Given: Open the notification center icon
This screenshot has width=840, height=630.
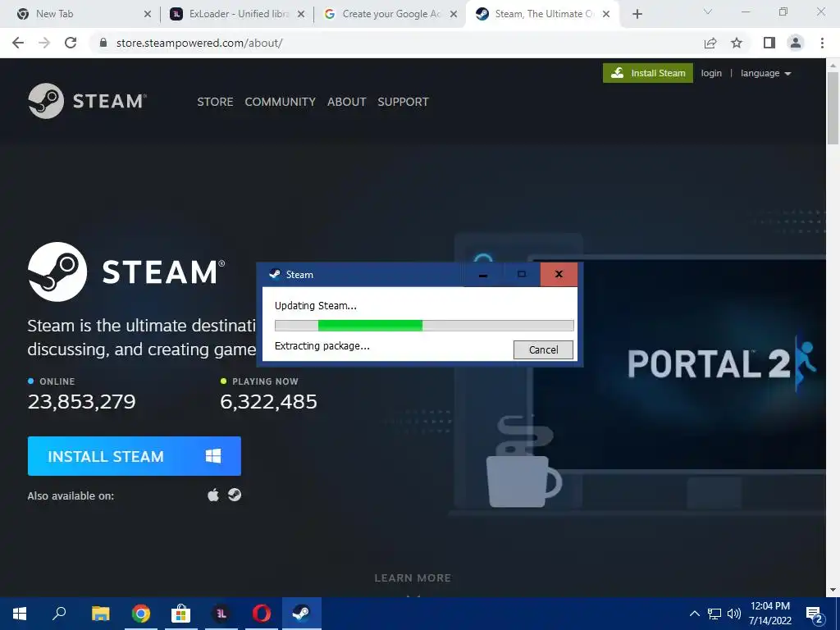Looking at the screenshot, I should [815, 614].
